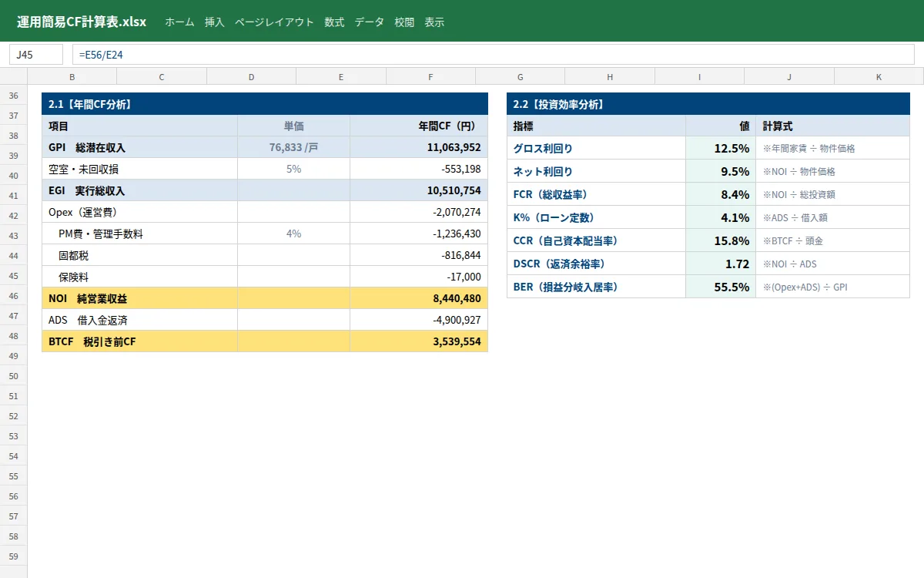
Task: Select the 9.5% net yield value
Action: (x=721, y=171)
